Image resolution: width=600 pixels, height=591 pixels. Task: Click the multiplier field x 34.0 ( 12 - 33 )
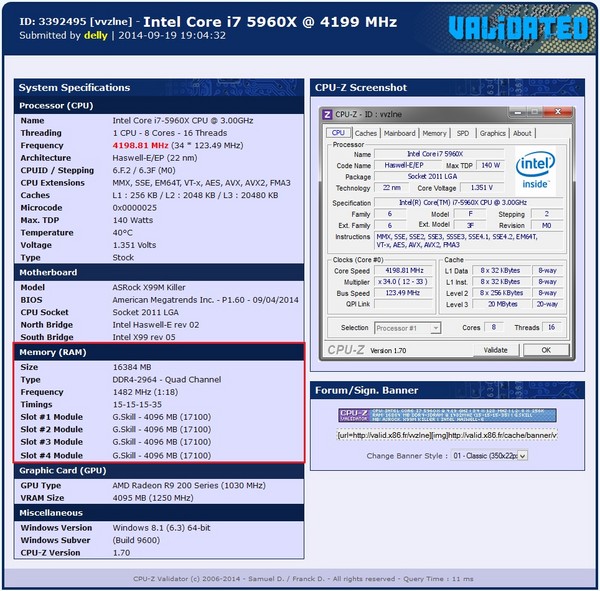click(x=404, y=282)
